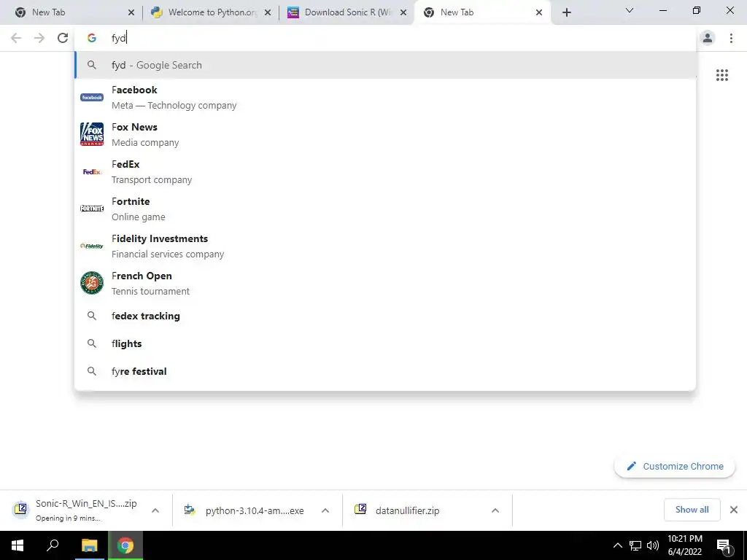This screenshot has width=747, height=560.
Task: Click the Sonic-R zip file icon in downloads
Action: click(x=20, y=510)
